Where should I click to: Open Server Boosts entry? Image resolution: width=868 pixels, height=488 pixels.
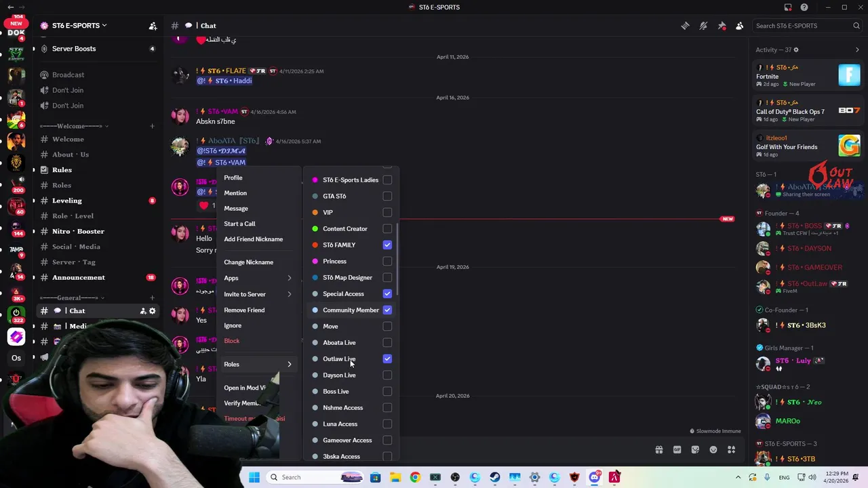click(x=98, y=49)
